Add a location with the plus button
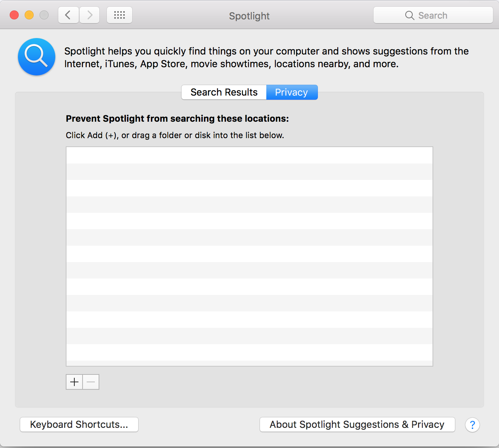Image resolution: width=499 pixels, height=448 pixels. click(74, 382)
